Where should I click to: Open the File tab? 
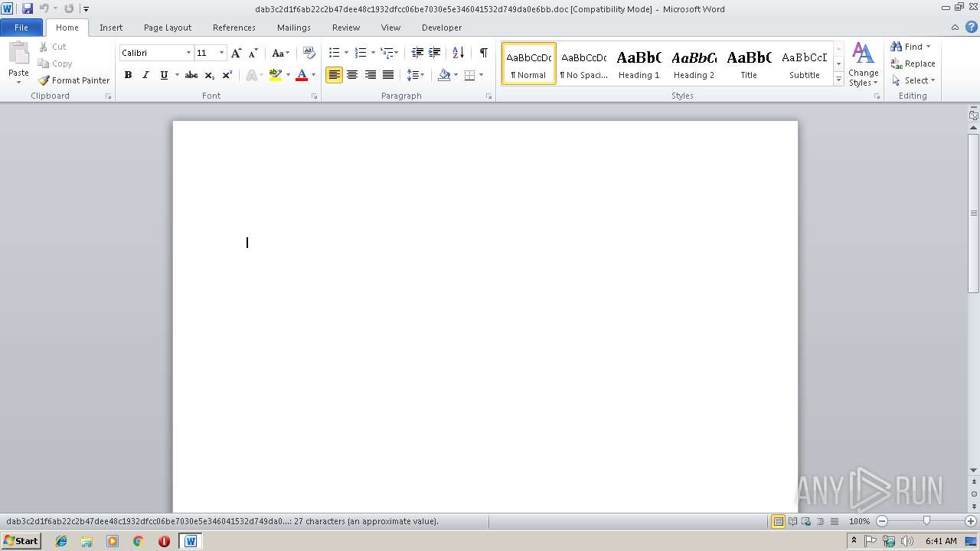click(x=21, y=27)
